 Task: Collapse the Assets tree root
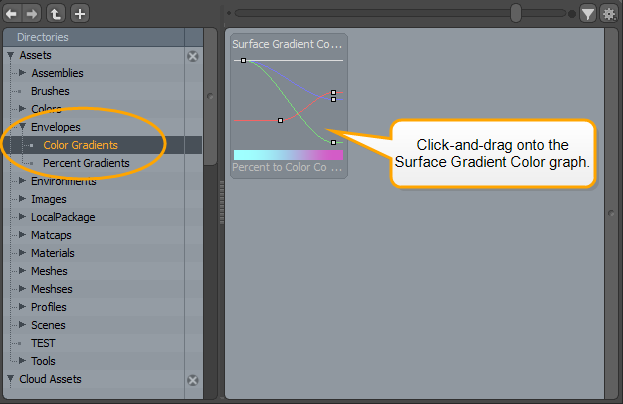11,56
